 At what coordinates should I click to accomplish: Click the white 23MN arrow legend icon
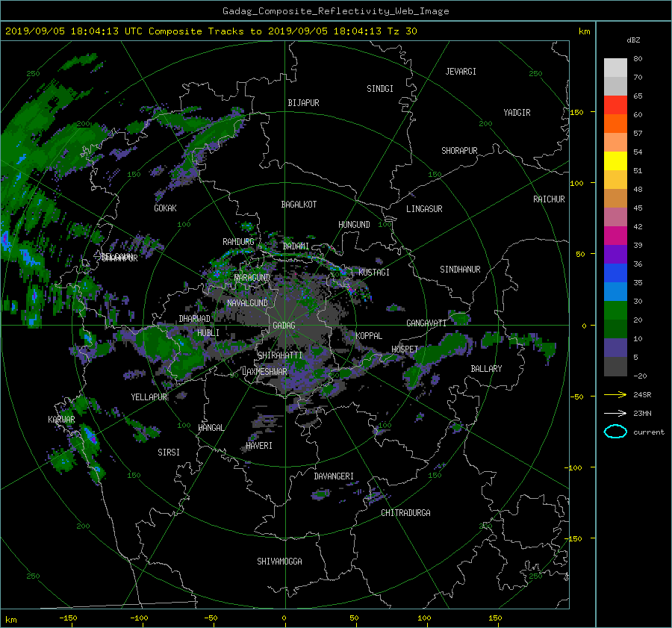coord(615,413)
